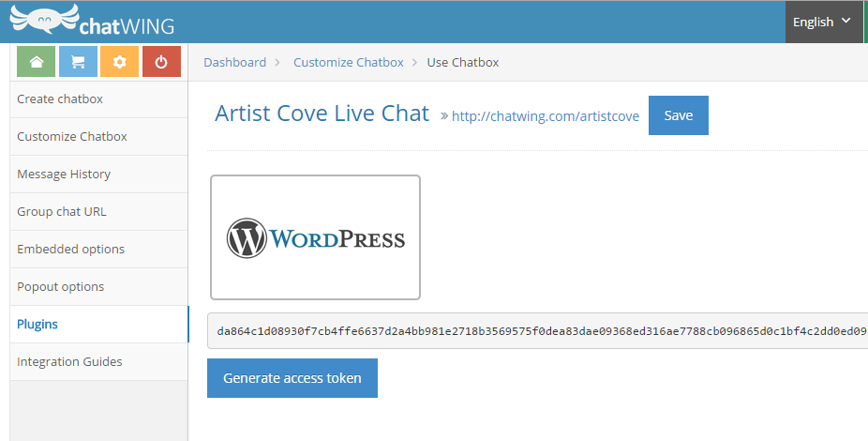The image size is (868, 441).
Task: Click Use Chatbox breadcrumb text
Action: coord(463,63)
